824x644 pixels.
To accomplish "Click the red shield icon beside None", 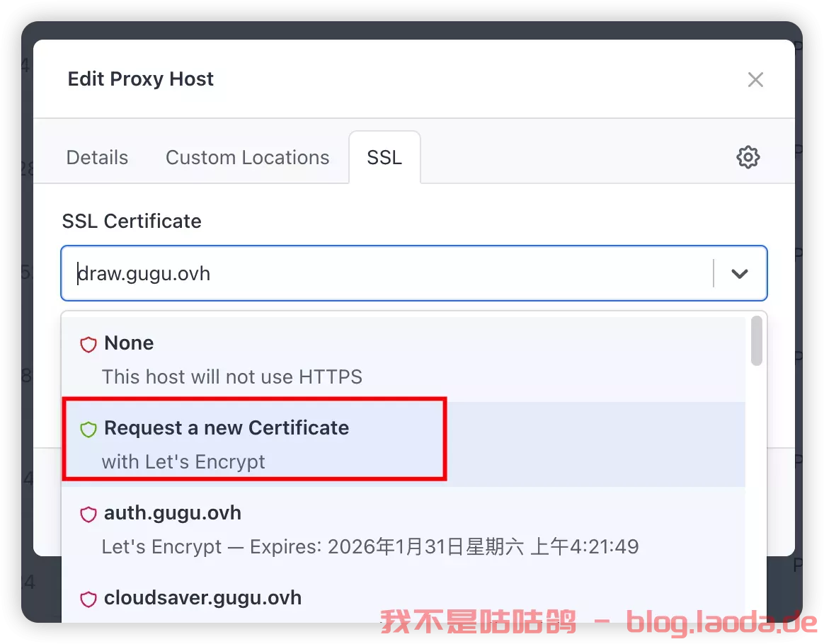I will [x=88, y=345].
